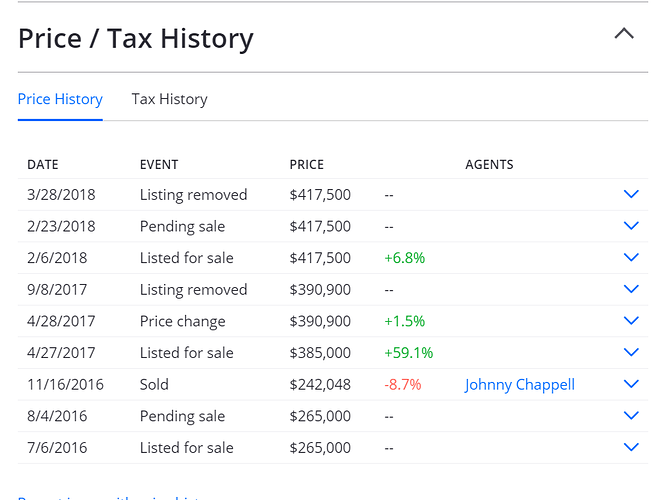Click the PRICE column header

point(307,165)
